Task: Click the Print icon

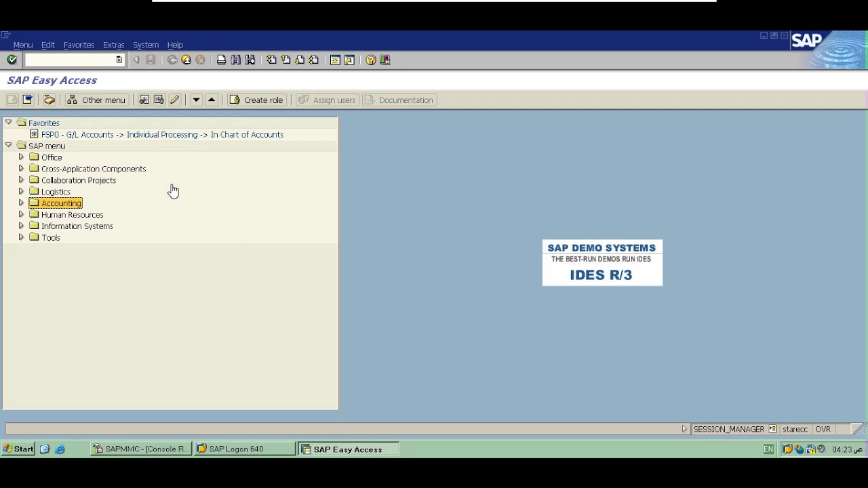Action: click(221, 60)
